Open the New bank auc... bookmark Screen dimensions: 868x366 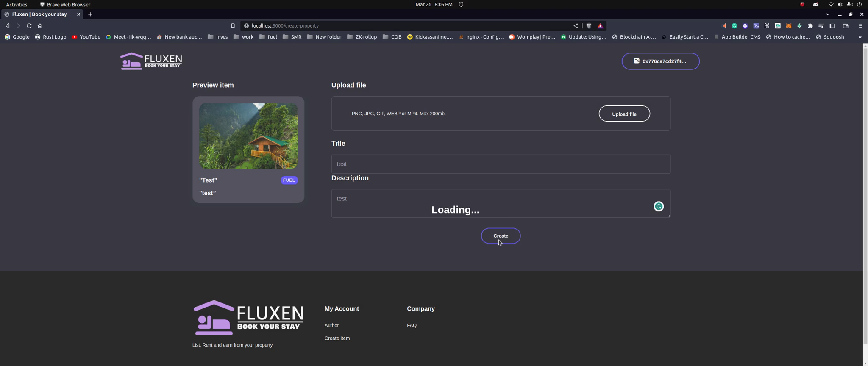click(x=179, y=37)
